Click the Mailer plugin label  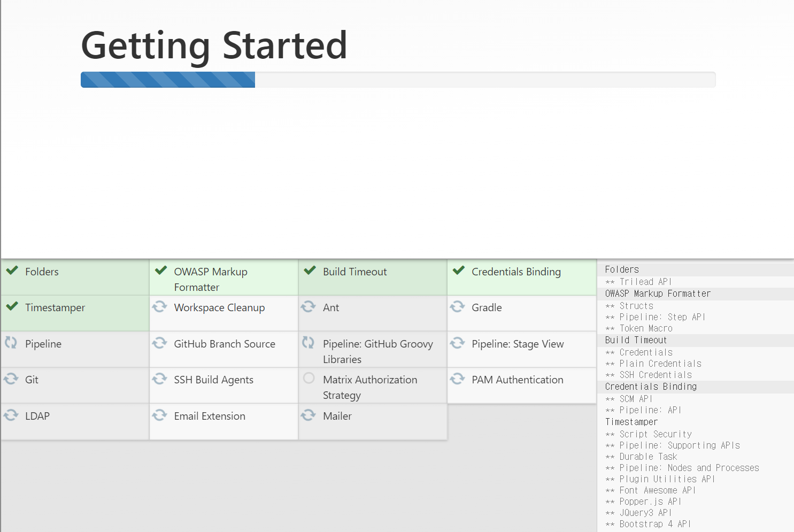pyautogui.click(x=337, y=416)
